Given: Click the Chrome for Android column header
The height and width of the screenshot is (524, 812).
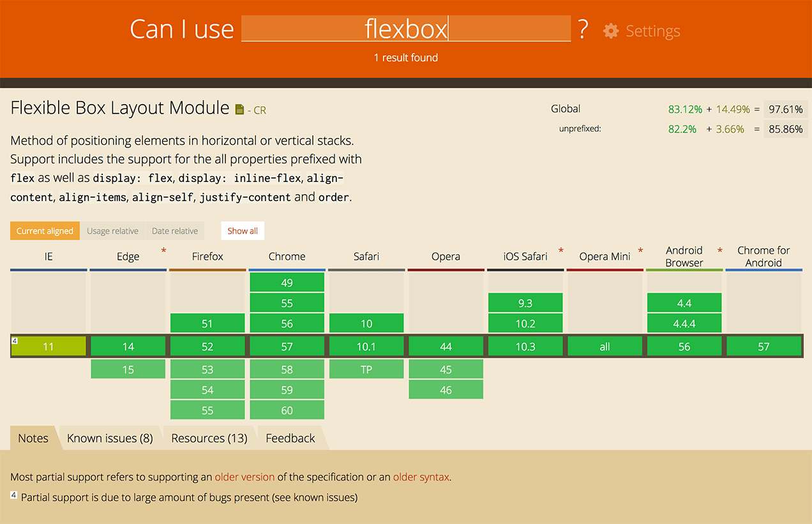Looking at the screenshot, I should pyautogui.click(x=764, y=257).
